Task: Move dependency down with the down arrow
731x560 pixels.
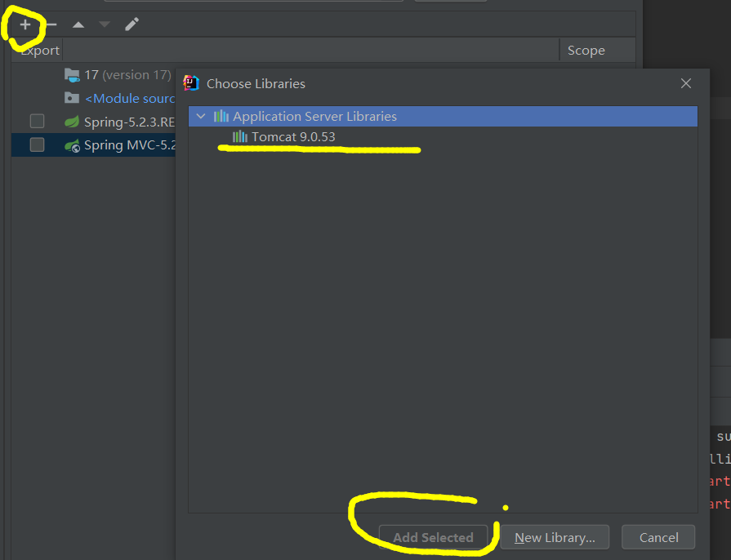Action: point(105,24)
